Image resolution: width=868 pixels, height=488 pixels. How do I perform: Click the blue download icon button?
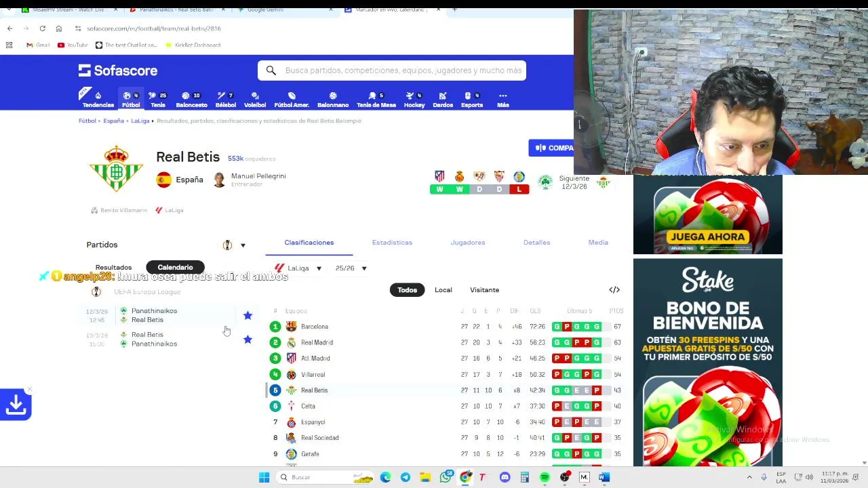point(16,405)
